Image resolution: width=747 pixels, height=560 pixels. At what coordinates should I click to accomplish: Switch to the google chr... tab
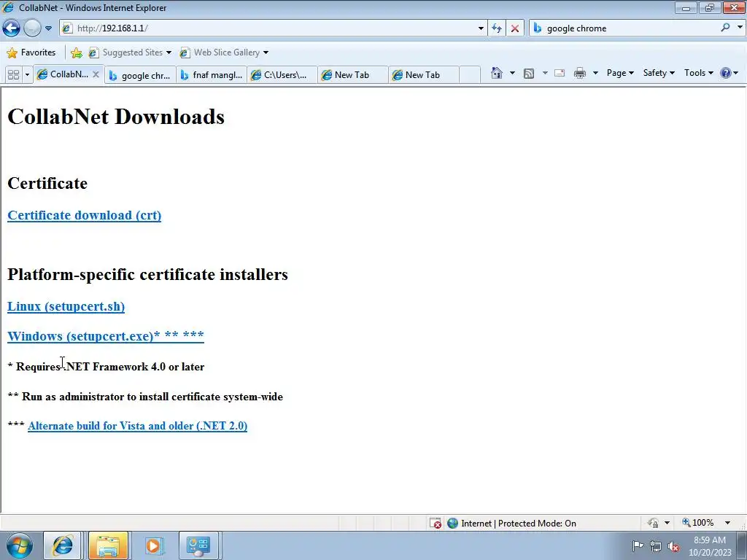140,75
